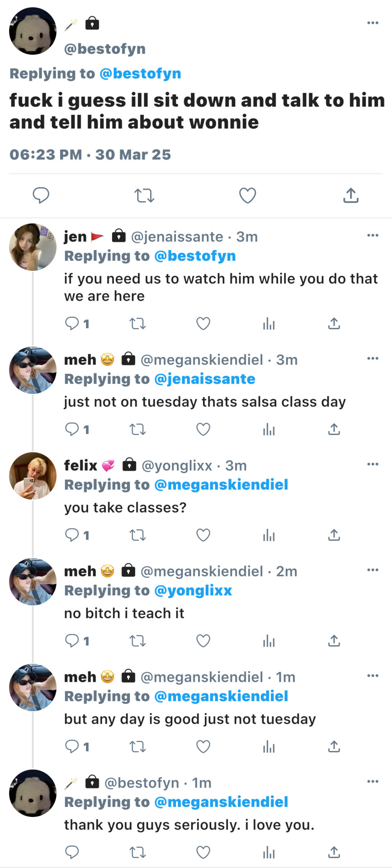Screen dimensions: 392x868
Task: Open more options on the main tweet
Action: [373, 23]
